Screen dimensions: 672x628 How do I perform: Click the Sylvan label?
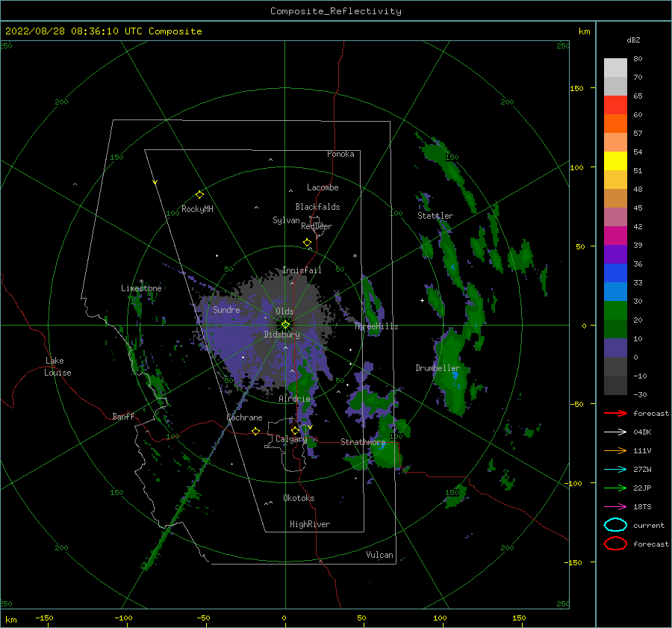[x=286, y=220]
